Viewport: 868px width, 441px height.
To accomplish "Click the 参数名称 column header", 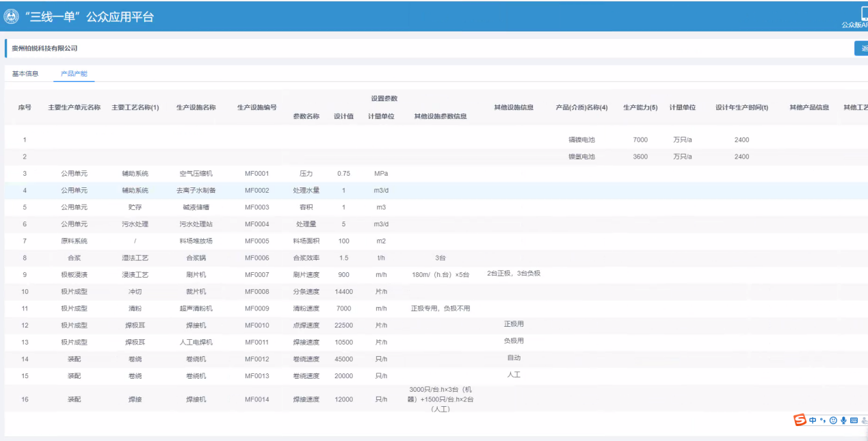I will [x=306, y=116].
